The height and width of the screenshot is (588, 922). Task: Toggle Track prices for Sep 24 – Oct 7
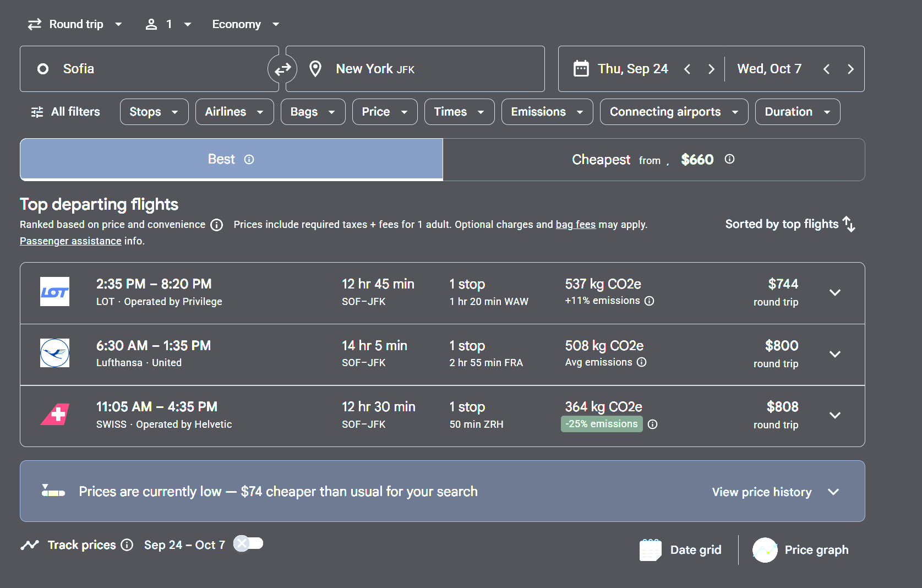tap(248, 544)
